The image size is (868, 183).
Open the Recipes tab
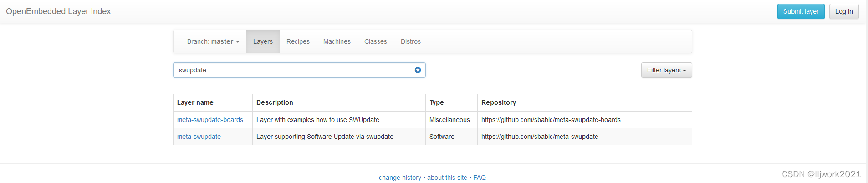[298, 41]
